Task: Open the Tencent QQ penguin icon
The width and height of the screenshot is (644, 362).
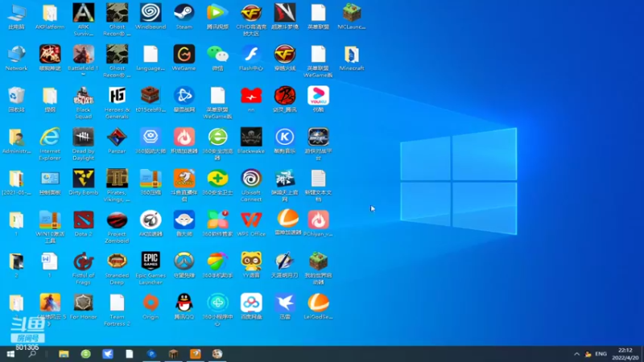Action: point(184,306)
